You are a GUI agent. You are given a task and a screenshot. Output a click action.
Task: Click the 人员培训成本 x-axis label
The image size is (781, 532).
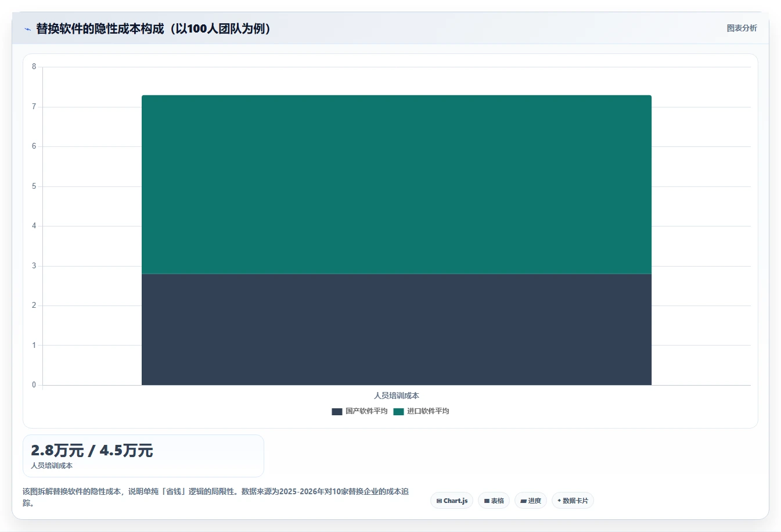coord(397,396)
